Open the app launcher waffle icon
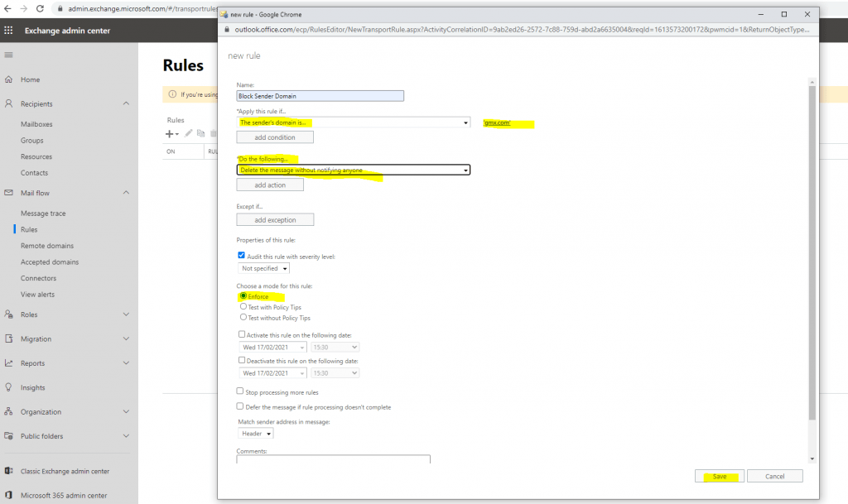Viewport: 848px width, 504px height. coord(8,31)
